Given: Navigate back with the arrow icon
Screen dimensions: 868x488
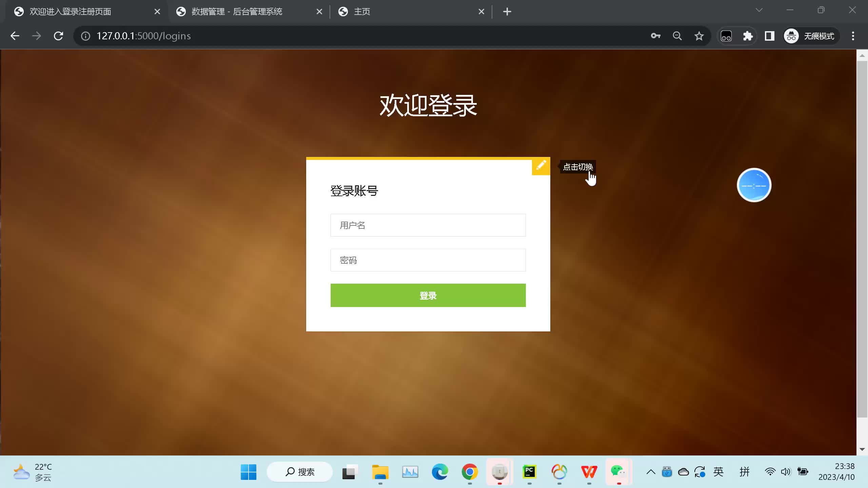Looking at the screenshot, I should (x=15, y=36).
